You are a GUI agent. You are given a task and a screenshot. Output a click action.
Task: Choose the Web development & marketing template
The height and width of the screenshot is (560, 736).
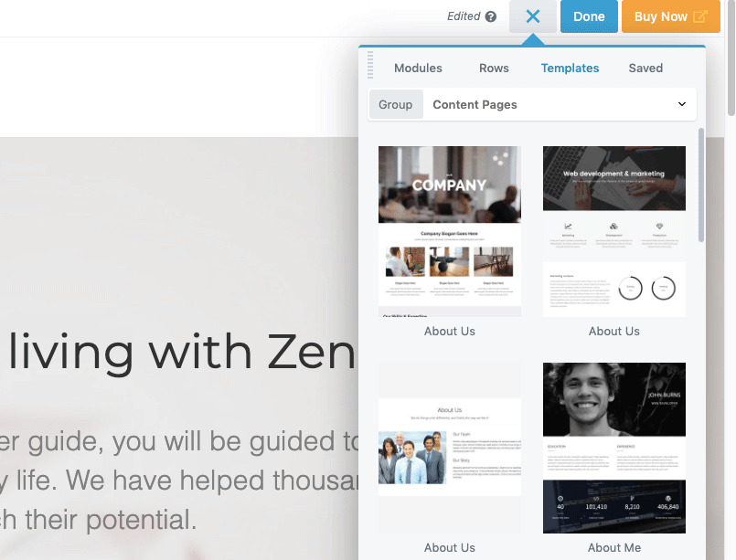tap(614, 231)
